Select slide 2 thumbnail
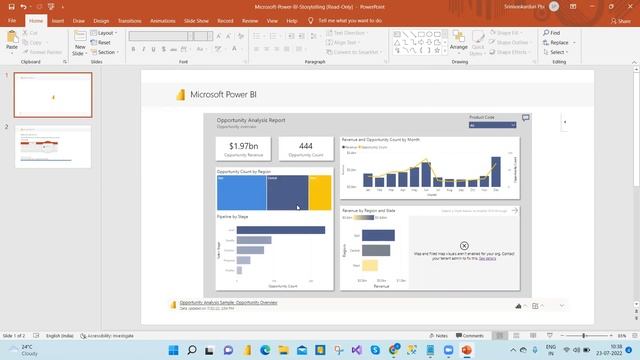Image resolution: width=640 pixels, height=360 pixels. pos(53,147)
